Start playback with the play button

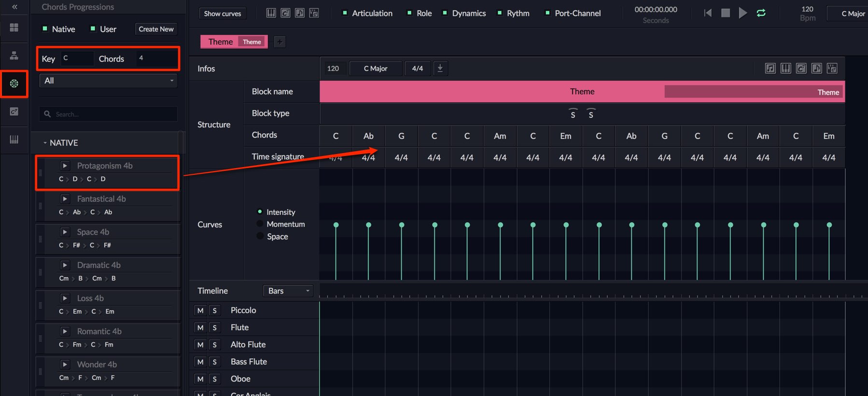coord(743,13)
